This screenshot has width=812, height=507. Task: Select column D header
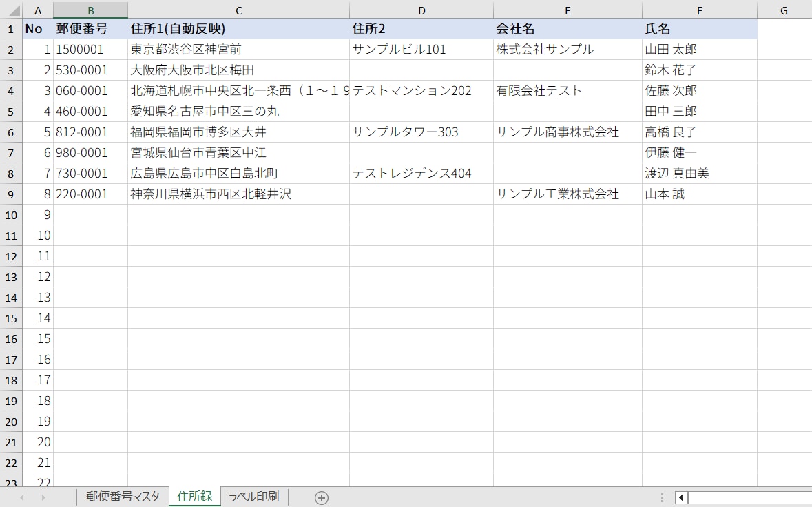coord(421,10)
